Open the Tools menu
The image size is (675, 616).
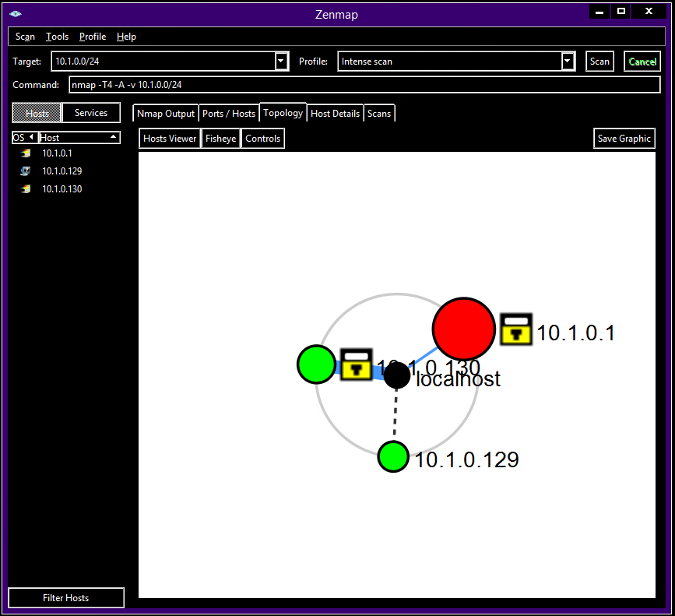(58, 37)
